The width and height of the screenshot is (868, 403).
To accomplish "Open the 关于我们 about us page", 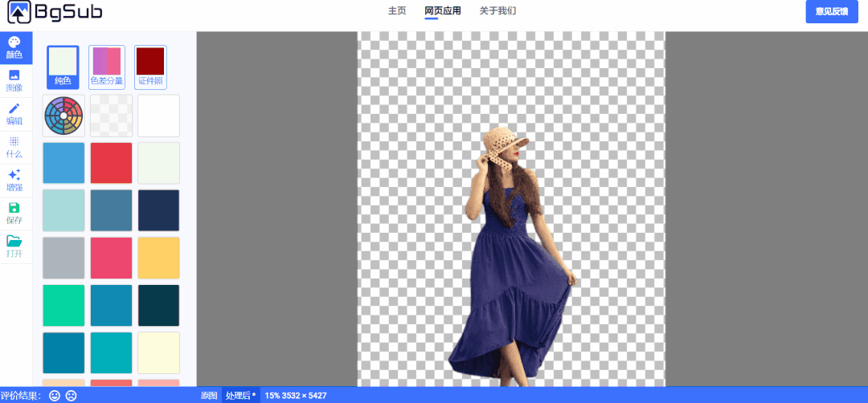I will [497, 11].
